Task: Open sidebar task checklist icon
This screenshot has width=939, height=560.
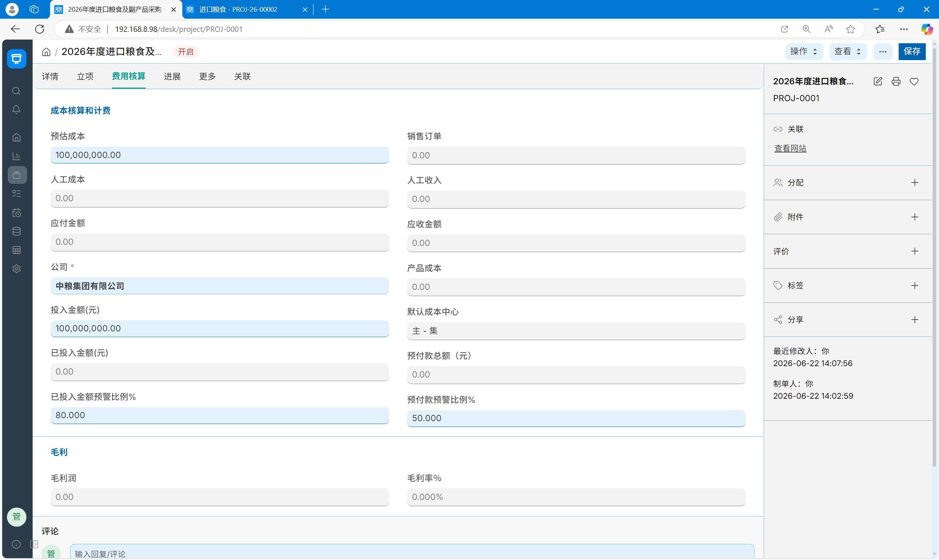Action: [16, 194]
